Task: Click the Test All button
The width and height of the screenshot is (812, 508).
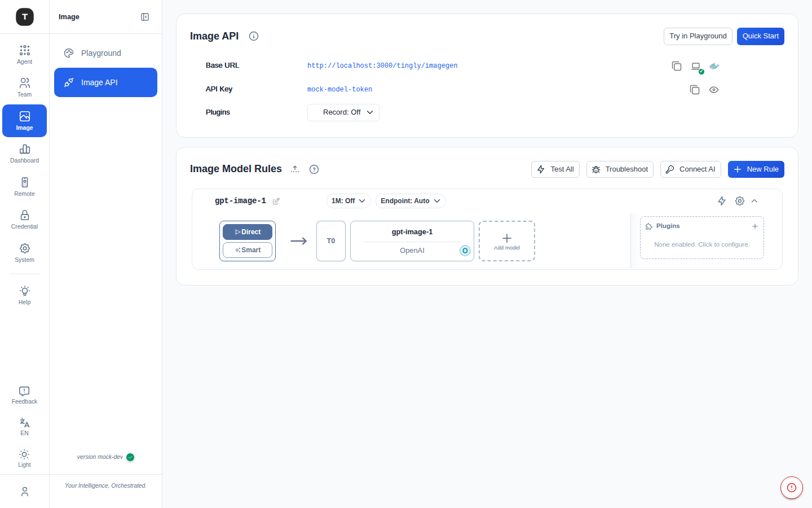Action: [x=555, y=169]
